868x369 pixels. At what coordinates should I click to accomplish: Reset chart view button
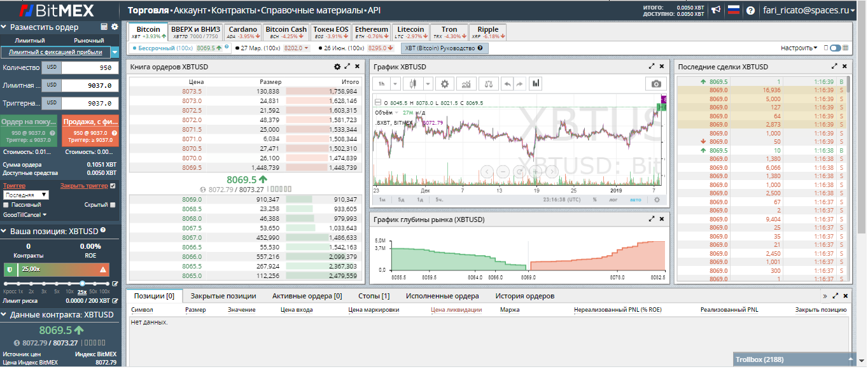[519, 171]
